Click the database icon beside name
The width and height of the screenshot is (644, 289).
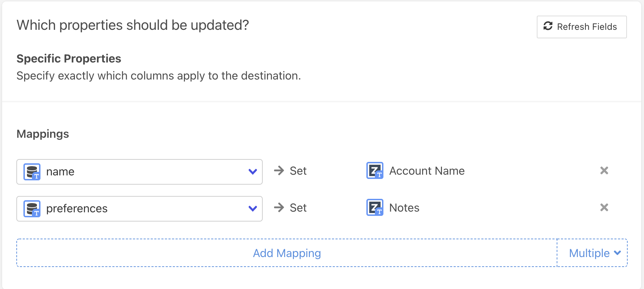click(32, 172)
